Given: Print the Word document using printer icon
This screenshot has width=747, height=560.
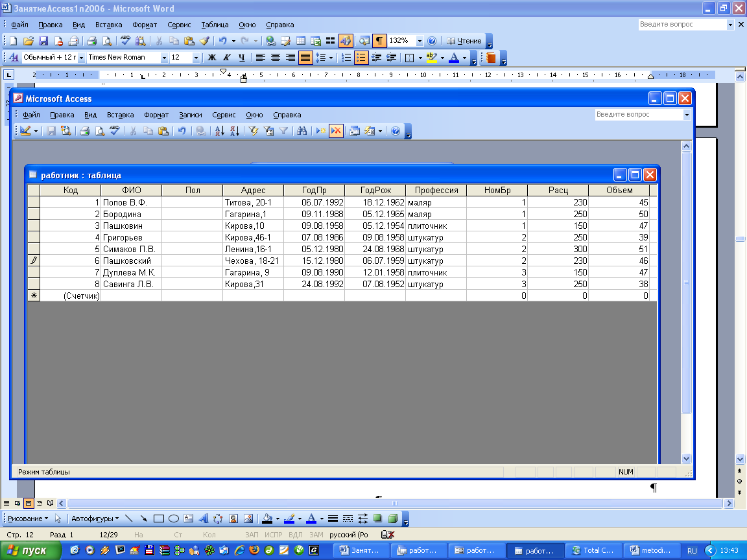Looking at the screenshot, I should [x=92, y=41].
